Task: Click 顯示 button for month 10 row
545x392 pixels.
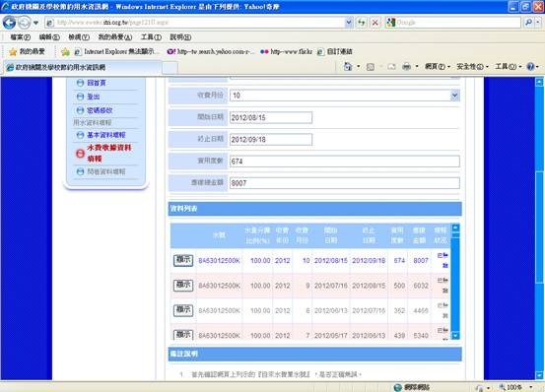Action: tap(183, 260)
